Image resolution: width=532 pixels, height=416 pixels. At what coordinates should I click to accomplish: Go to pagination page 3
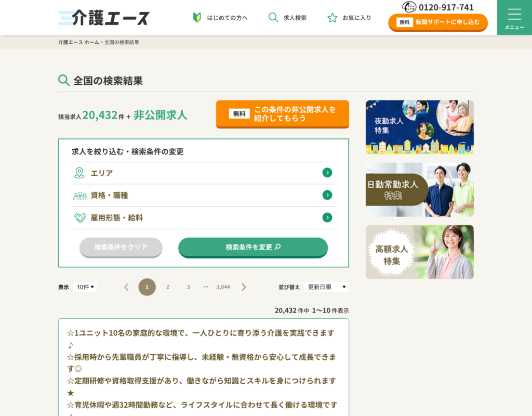[x=188, y=287]
